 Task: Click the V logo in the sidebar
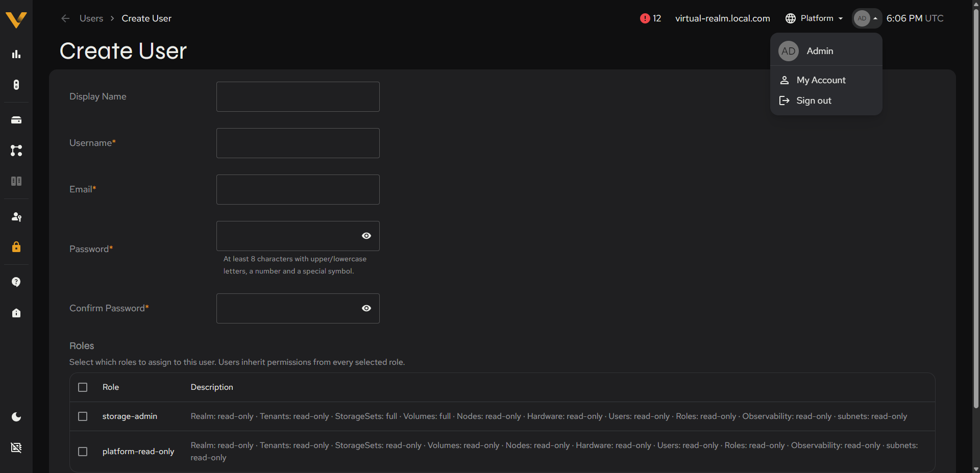[x=16, y=19]
